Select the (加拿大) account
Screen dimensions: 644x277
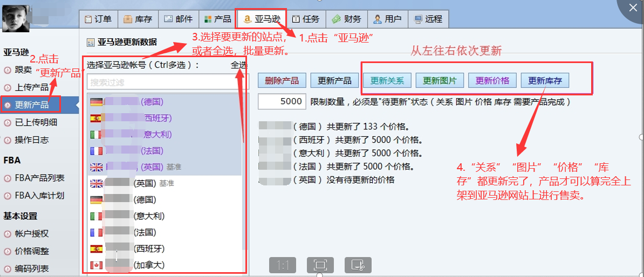coord(165,265)
